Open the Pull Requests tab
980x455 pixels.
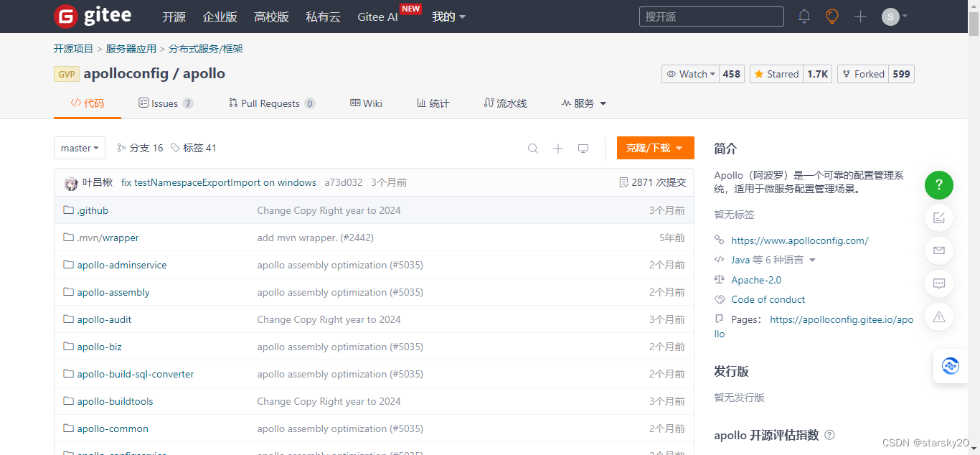pos(272,103)
